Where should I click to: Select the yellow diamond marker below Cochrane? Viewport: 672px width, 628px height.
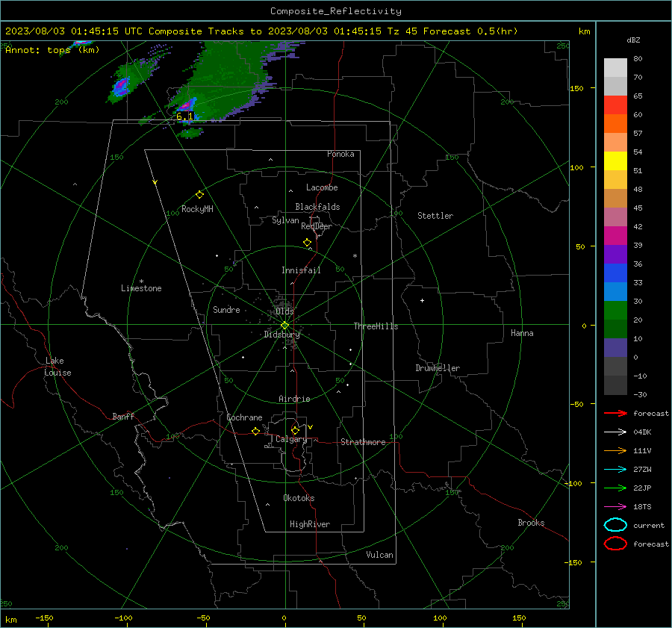pos(256,431)
